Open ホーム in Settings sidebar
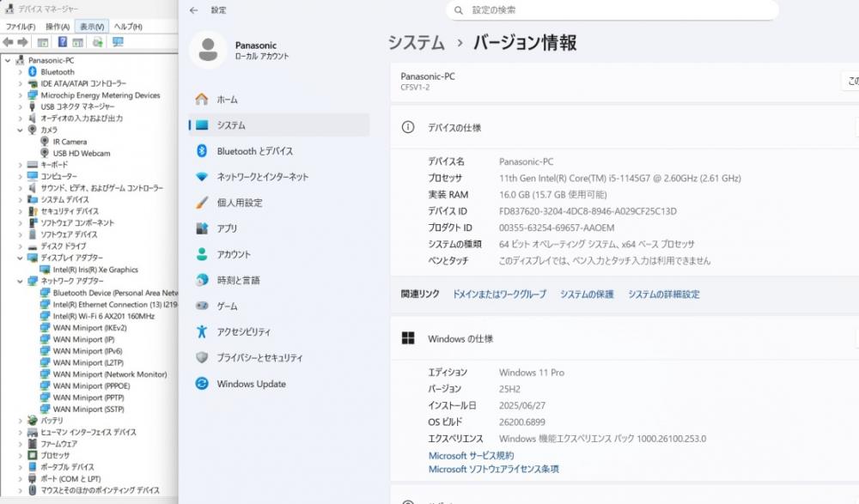The image size is (859, 504). [279, 99]
